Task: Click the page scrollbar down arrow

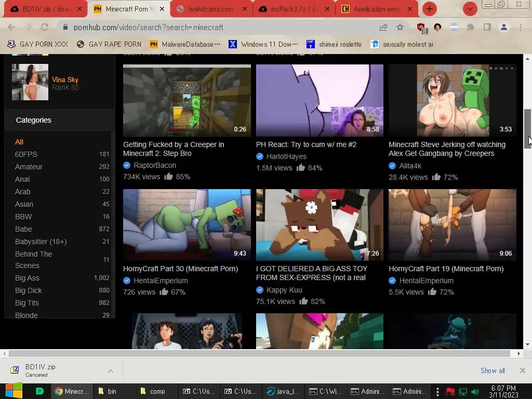Action: pos(528,344)
